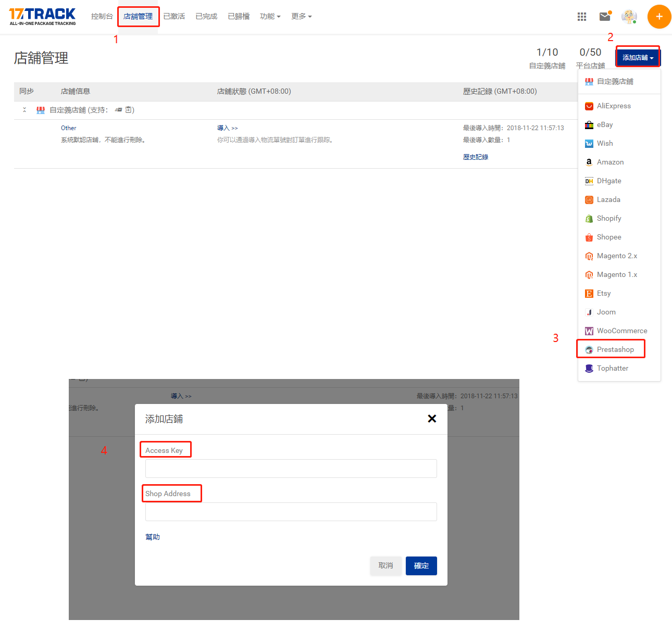Screen dimensions: 672x632
Task: Click the 導入 >> link
Action: (x=227, y=128)
